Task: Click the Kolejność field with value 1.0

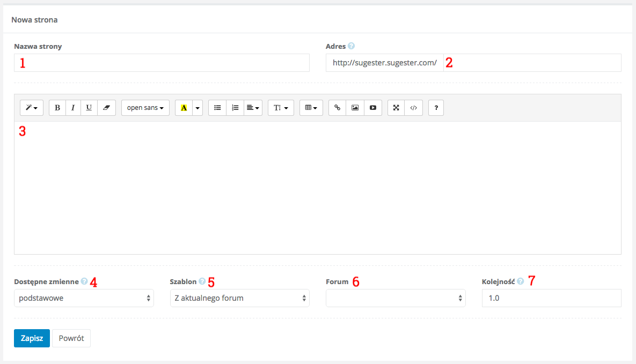Action: 552,298
